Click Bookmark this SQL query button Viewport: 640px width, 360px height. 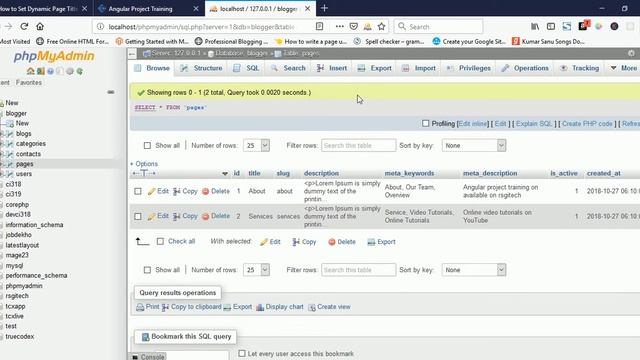click(186, 337)
